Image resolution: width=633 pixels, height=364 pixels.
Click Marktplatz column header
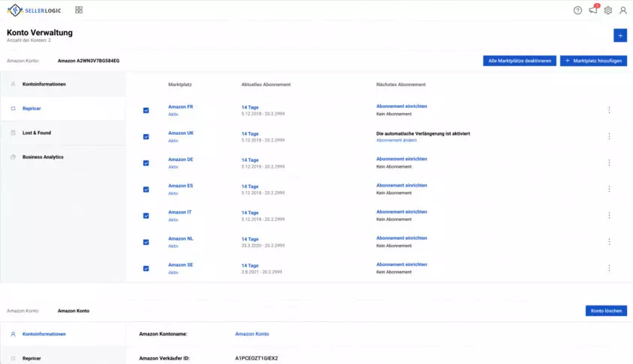point(180,85)
